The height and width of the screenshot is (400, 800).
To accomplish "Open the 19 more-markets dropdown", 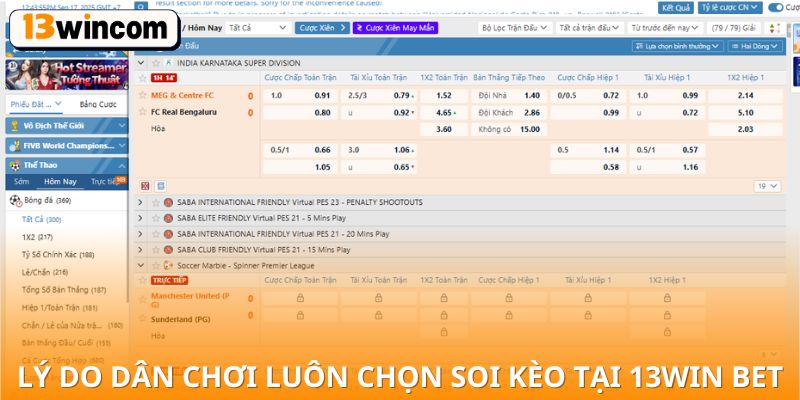I will (767, 186).
